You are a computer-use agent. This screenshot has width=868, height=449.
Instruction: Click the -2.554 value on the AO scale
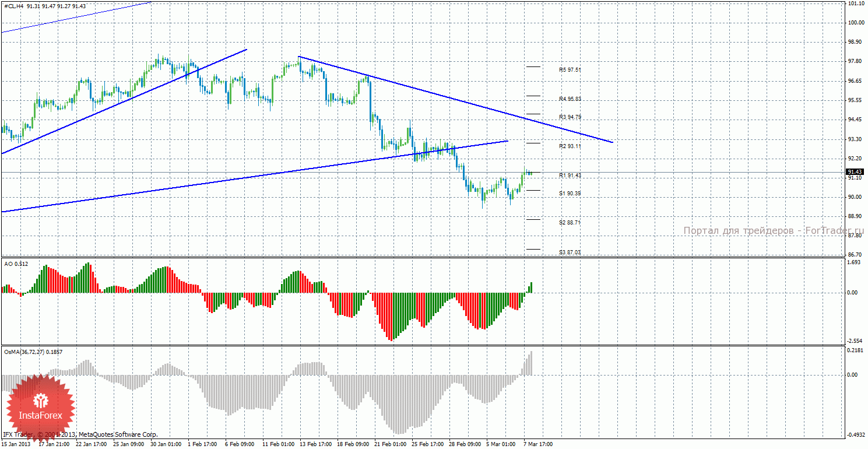(856, 341)
